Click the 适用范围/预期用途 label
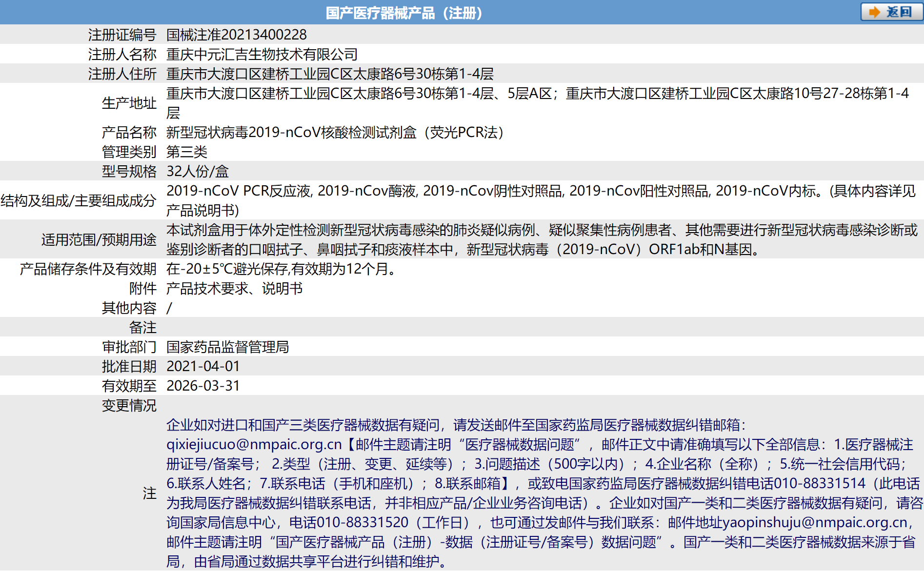 click(x=99, y=239)
